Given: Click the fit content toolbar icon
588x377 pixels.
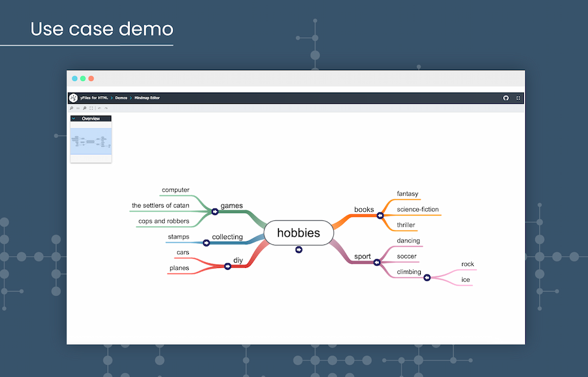Looking at the screenshot, I should tap(91, 108).
